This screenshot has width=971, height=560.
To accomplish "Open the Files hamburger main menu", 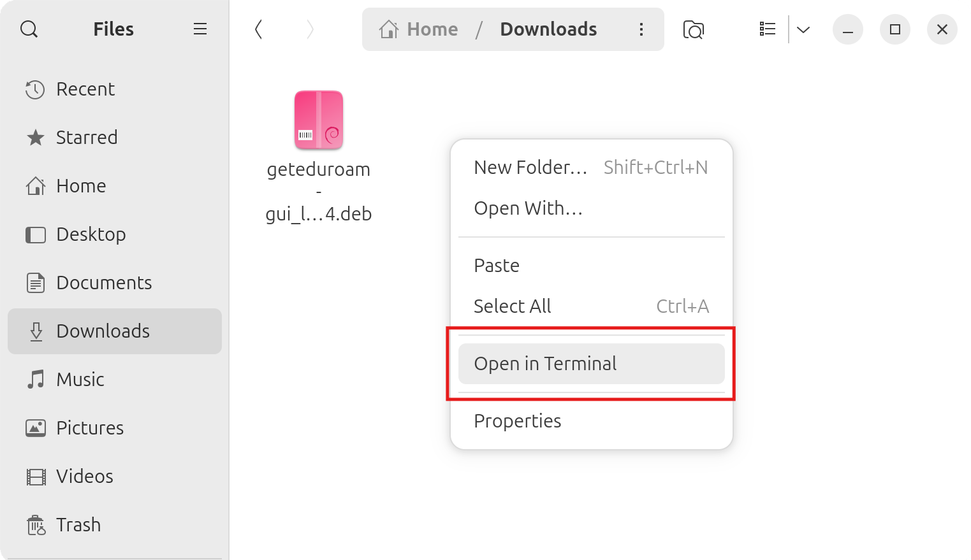I will pyautogui.click(x=200, y=29).
